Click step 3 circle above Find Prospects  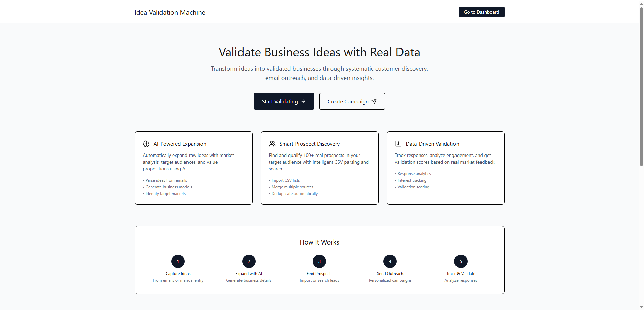coord(319,261)
